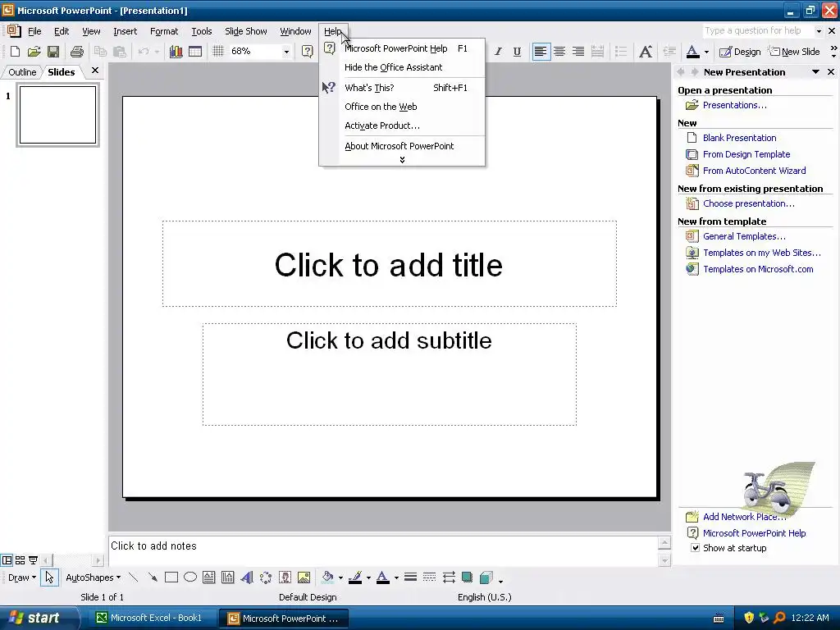Toggle Center alignment button
Image resolution: width=840 pixels, height=630 pixels.
(x=559, y=52)
